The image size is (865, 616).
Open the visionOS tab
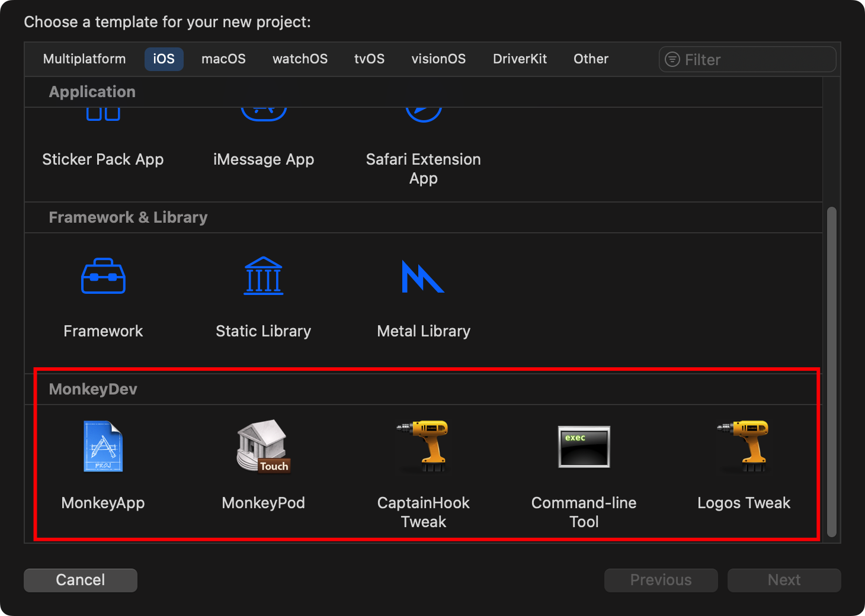point(438,59)
